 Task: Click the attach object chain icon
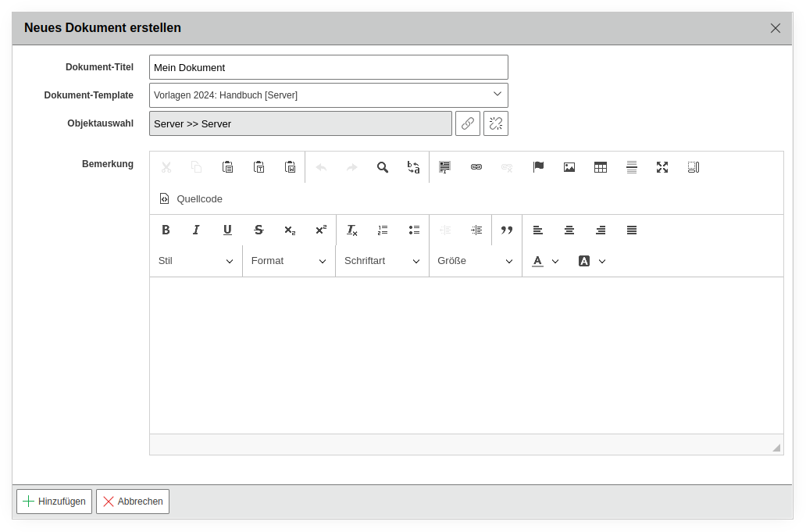tap(468, 123)
